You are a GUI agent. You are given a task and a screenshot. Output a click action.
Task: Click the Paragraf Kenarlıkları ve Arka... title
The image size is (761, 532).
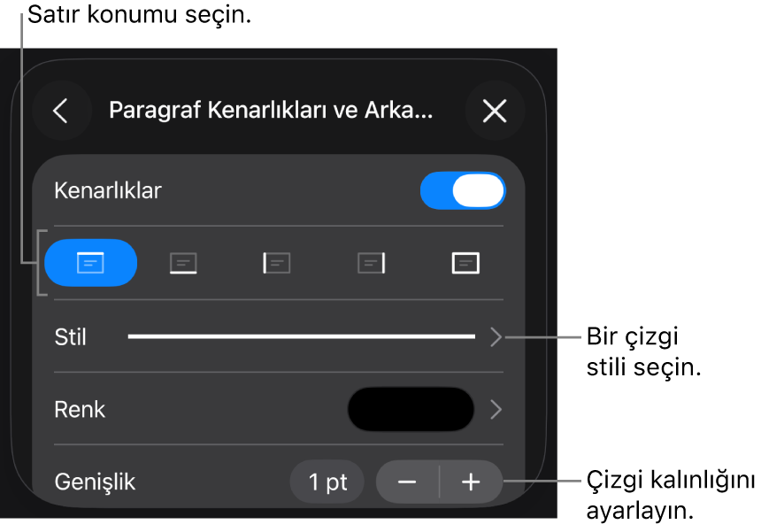(271, 111)
